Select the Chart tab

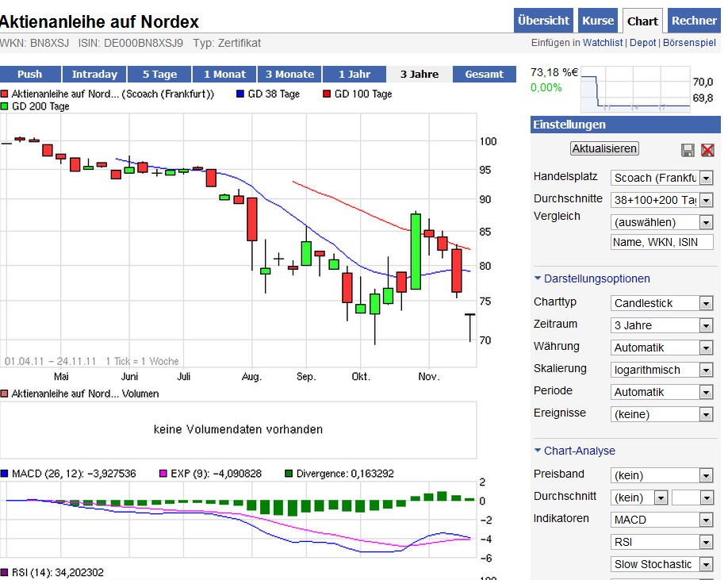[x=642, y=21]
